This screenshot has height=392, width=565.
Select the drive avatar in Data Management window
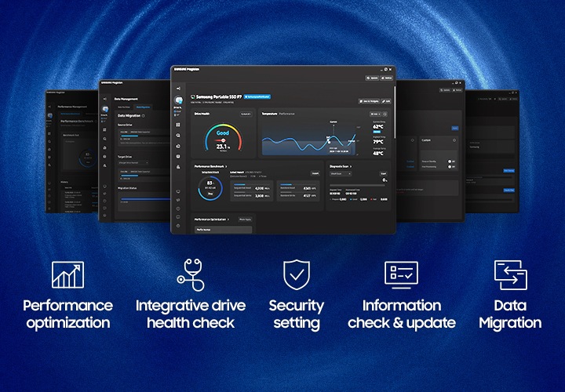[105, 109]
